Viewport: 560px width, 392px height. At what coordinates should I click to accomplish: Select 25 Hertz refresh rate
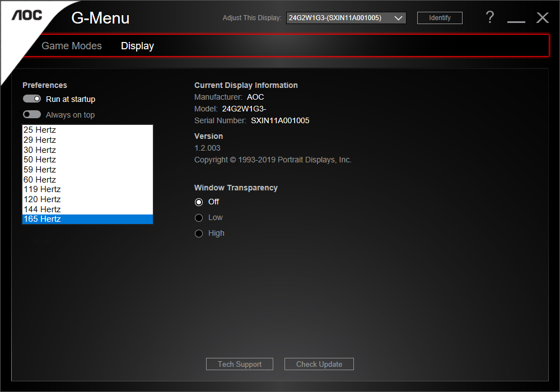(87, 130)
